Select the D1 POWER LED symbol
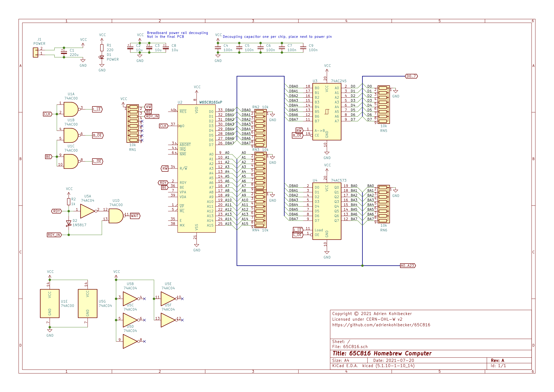554x392 pixels. (102, 57)
